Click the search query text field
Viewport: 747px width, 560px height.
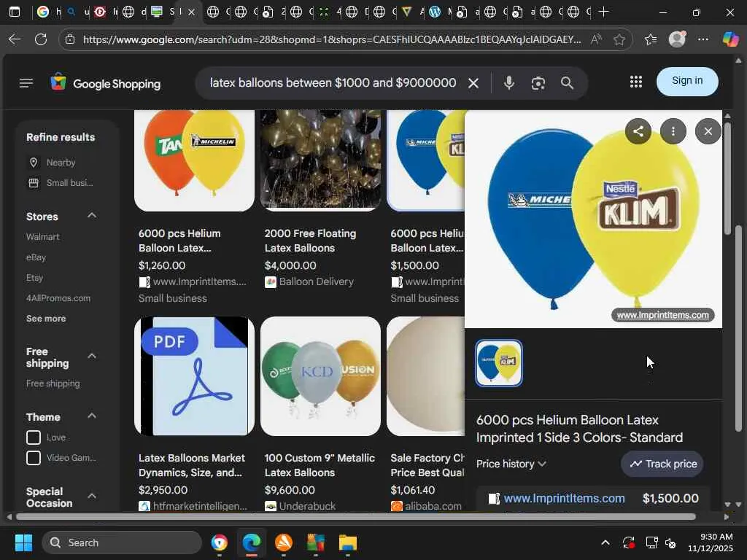click(333, 83)
